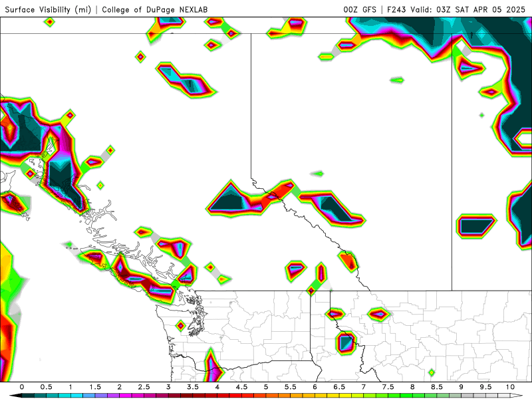Pick the dark teal swatch above 0 mark

(x=28, y=396)
